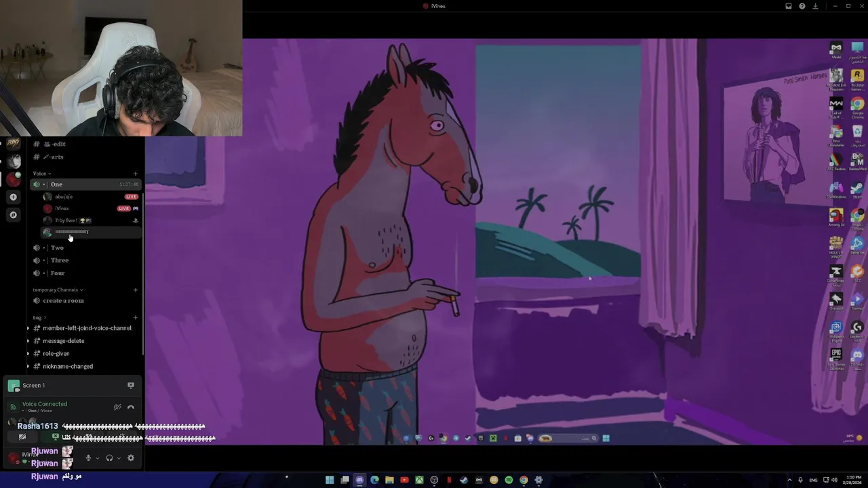Open microphone input device dropdown arrow
Viewport: 868px width, 488px height.
(x=98, y=458)
